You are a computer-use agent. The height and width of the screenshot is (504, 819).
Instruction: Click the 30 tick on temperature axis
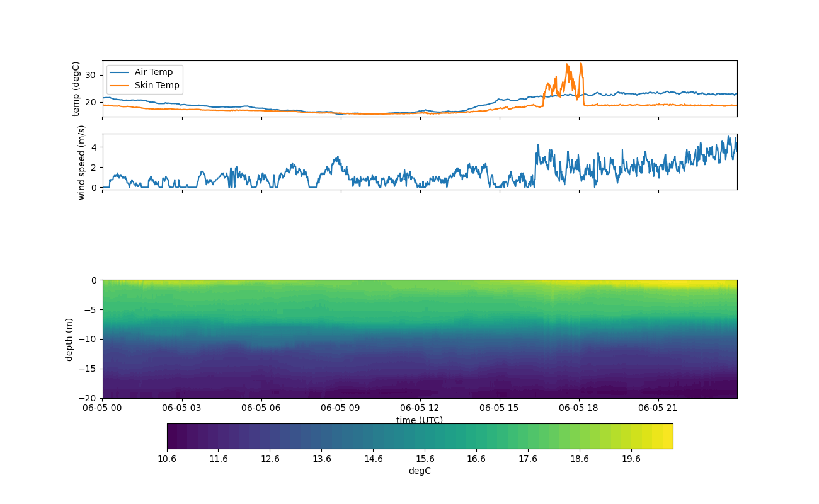point(90,75)
